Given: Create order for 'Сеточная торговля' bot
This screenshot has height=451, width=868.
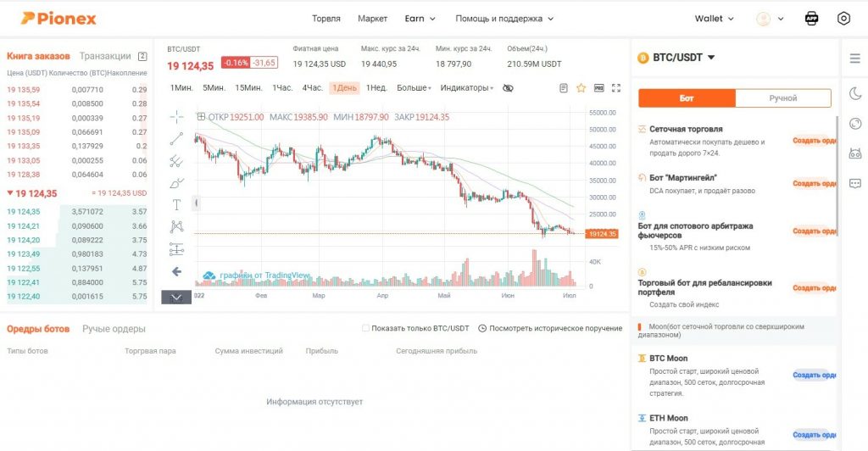Looking at the screenshot, I should pyautogui.click(x=814, y=140).
